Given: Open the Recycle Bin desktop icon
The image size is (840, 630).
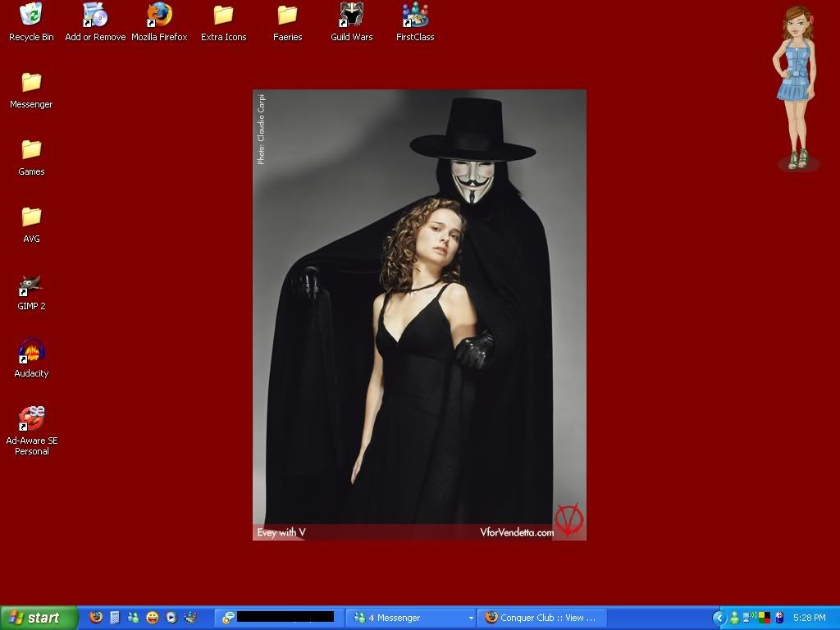Looking at the screenshot, I should tap(31, 16).
